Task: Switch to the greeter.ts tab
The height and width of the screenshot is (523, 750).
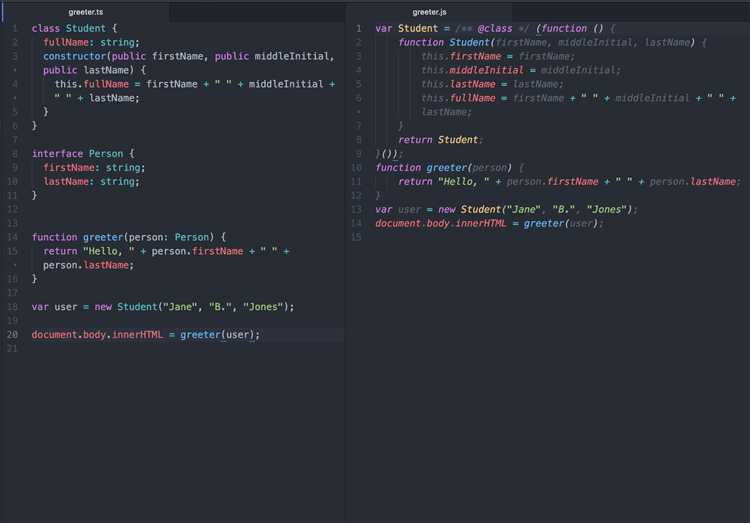Action: coord(85,12)
